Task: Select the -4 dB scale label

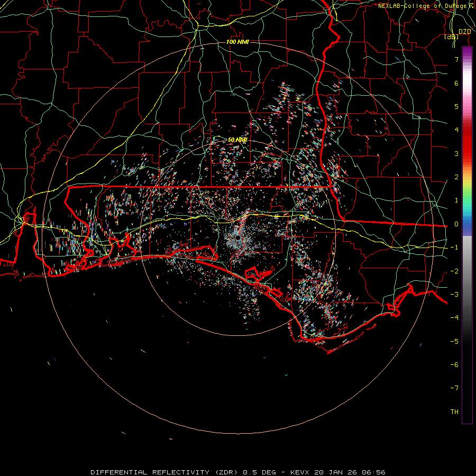Action: [454, 317]
